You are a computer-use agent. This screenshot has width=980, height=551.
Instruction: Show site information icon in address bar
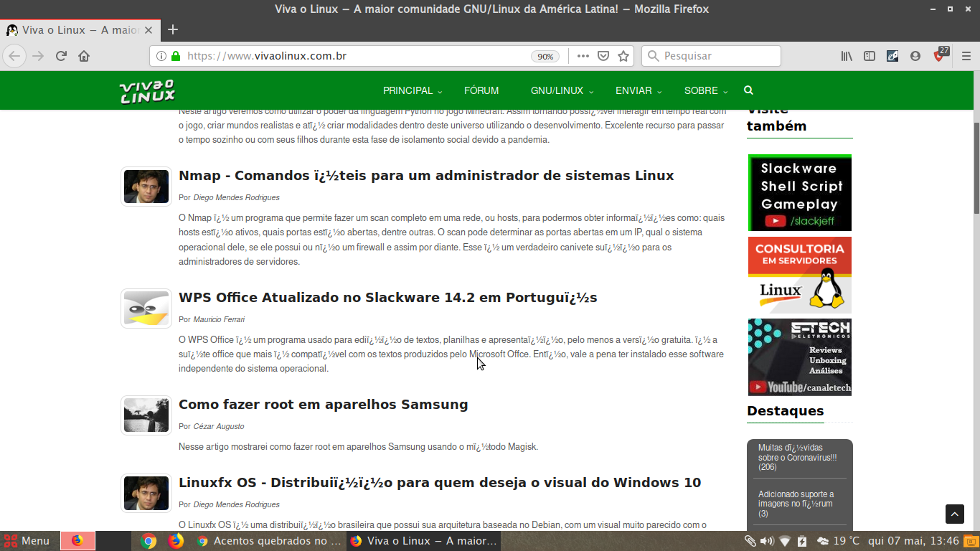click(x=161, y=56)
